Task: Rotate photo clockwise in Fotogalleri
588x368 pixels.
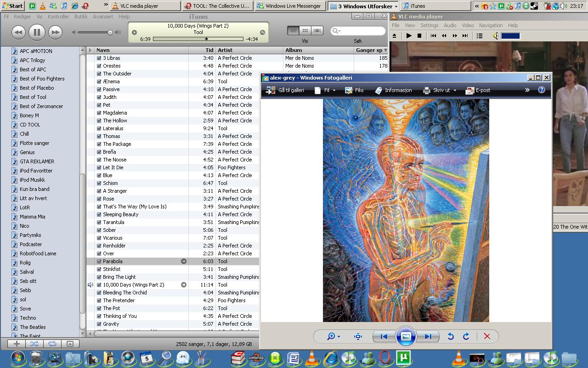Action: click(x=466, y=336)
